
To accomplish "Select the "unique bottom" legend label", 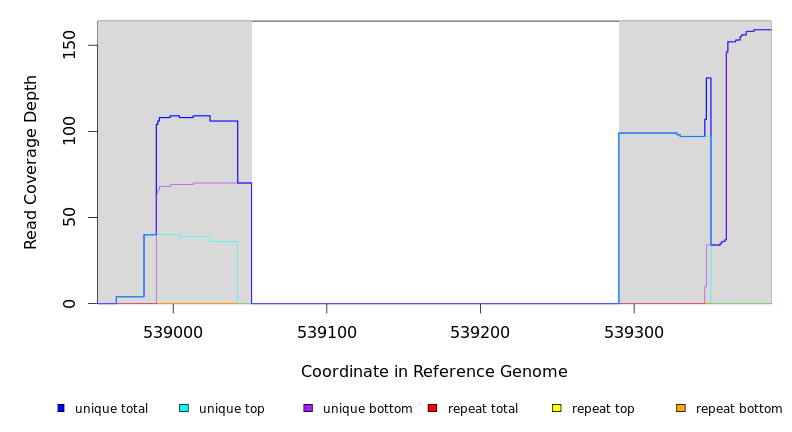I will (367, 409).
